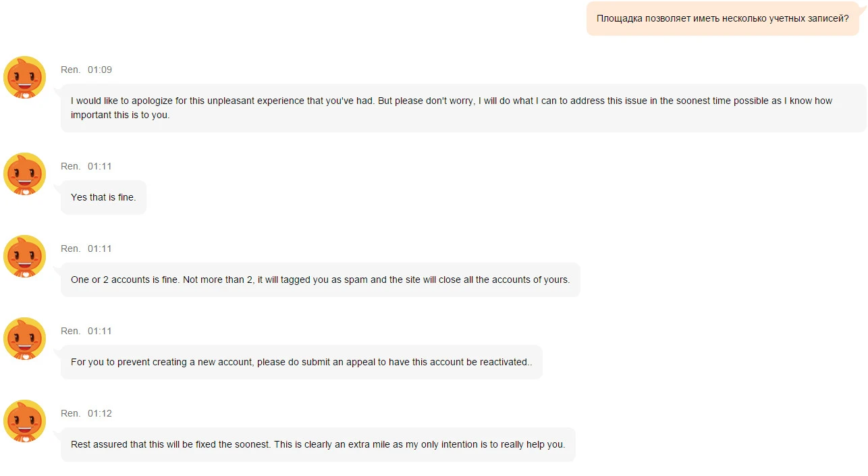Click the first 01:11 timestamp

tap(100, 166)
